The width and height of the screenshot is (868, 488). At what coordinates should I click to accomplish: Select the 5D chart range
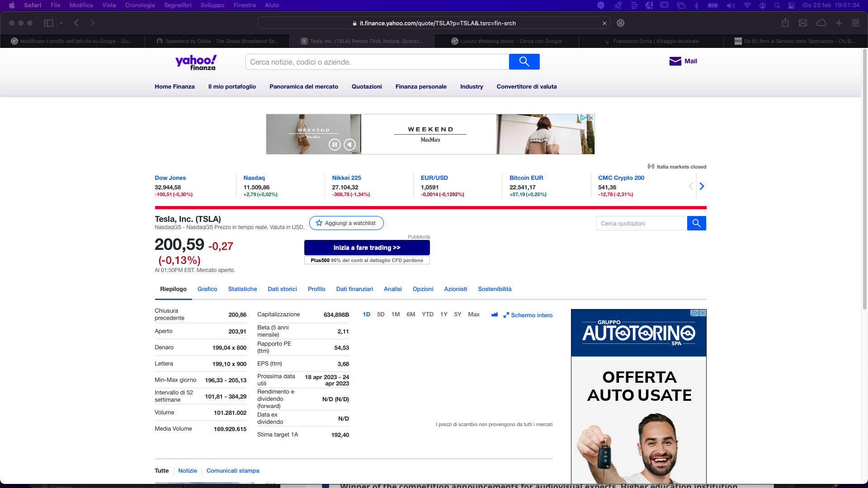point(381,314)
